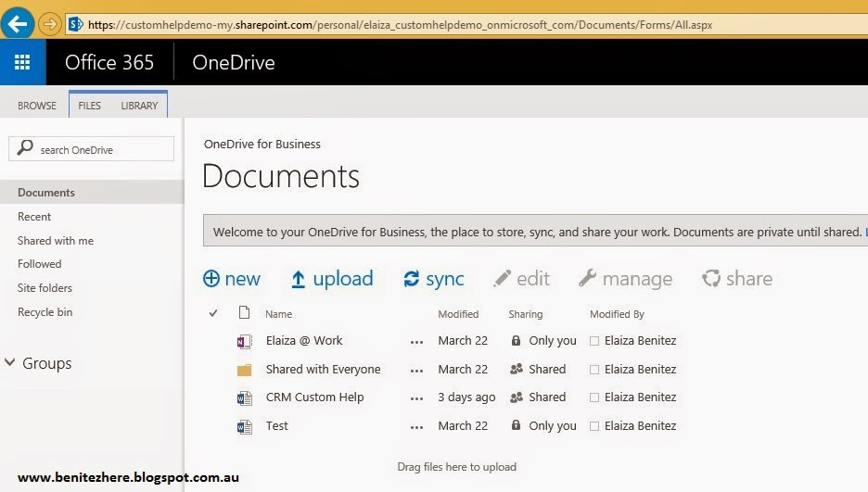
Task: Click the SharePoint site icon in address bar
Action: pyautogui.click(x=76, y=24)
